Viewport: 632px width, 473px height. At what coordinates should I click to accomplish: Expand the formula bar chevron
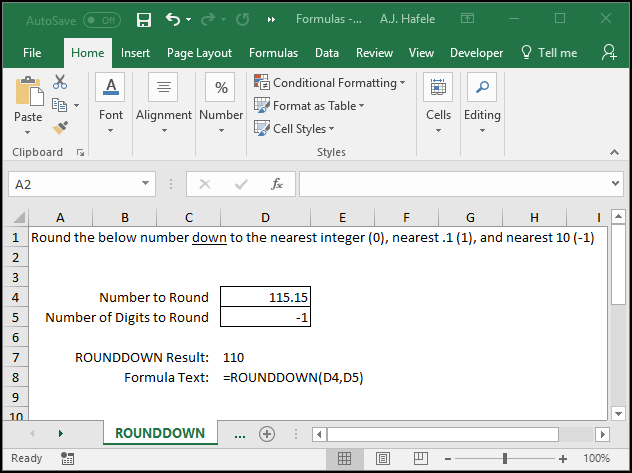(615, 183)
